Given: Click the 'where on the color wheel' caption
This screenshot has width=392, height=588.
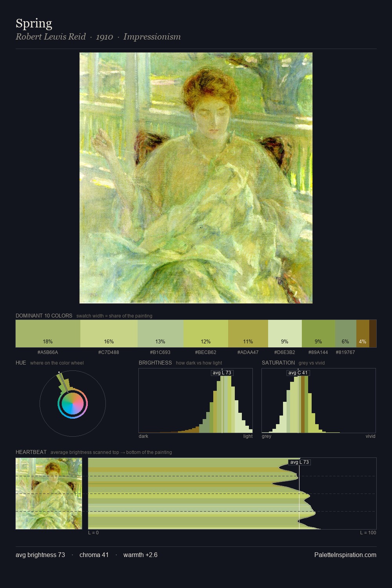Looking at the screenshot, I should click(x=57, y=363).
